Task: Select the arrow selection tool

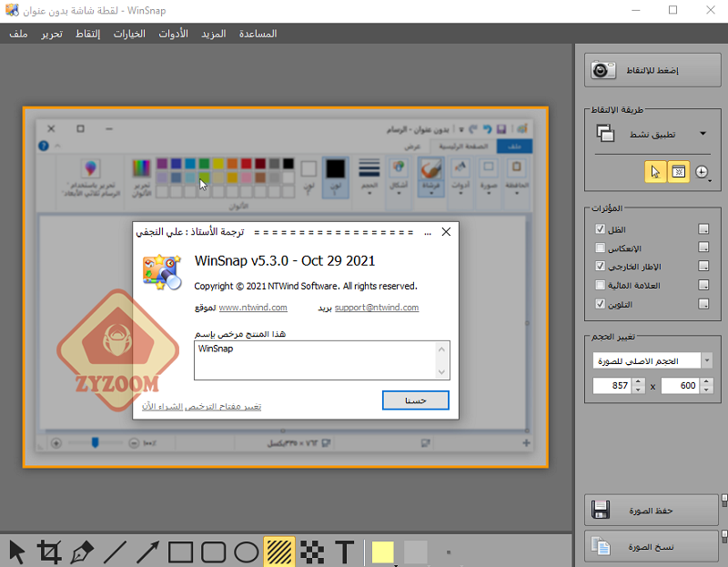Action: pos(16,552)
